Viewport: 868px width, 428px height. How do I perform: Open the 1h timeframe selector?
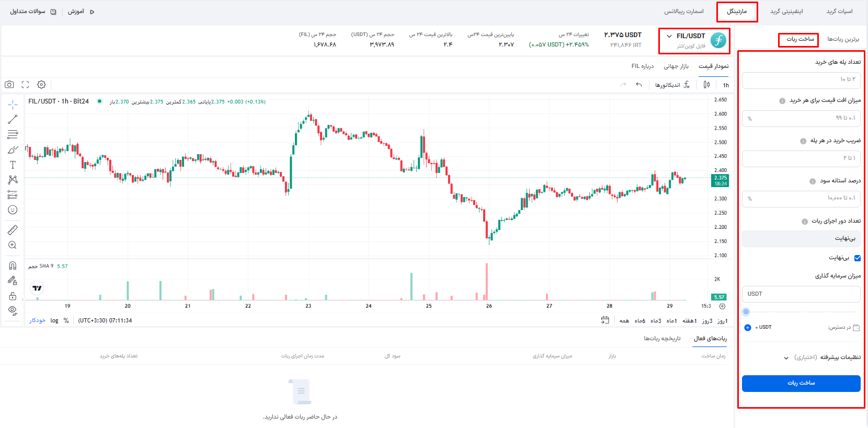(726, 85)
